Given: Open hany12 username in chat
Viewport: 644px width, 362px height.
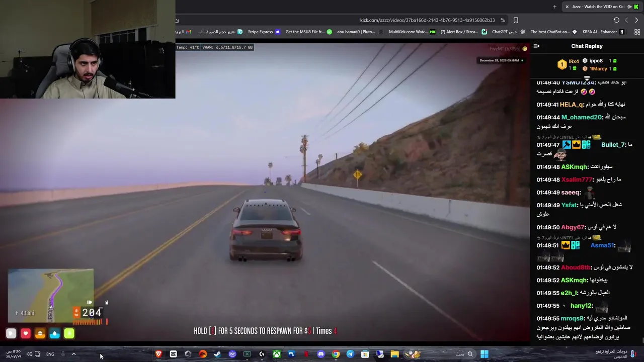Looking at the screenshot, I should click(x=581, y=306).
